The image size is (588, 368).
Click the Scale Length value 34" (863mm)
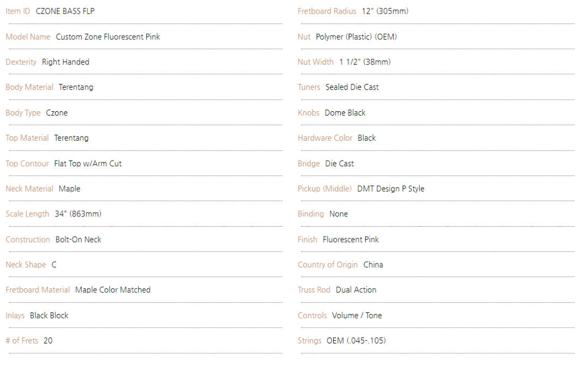pos(78,214)
